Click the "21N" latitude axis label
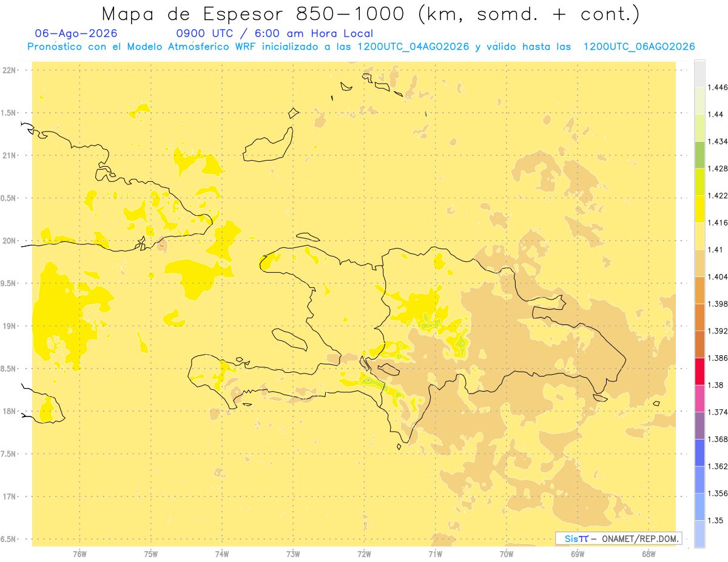 (x=9, y=156)
